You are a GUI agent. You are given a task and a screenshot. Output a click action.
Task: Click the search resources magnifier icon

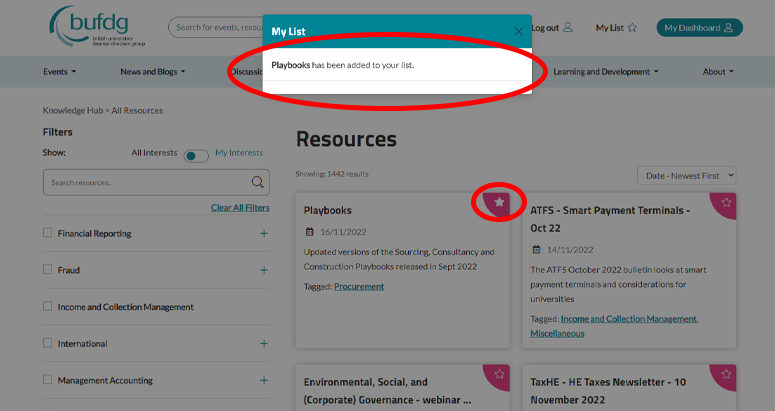(258, 182)
